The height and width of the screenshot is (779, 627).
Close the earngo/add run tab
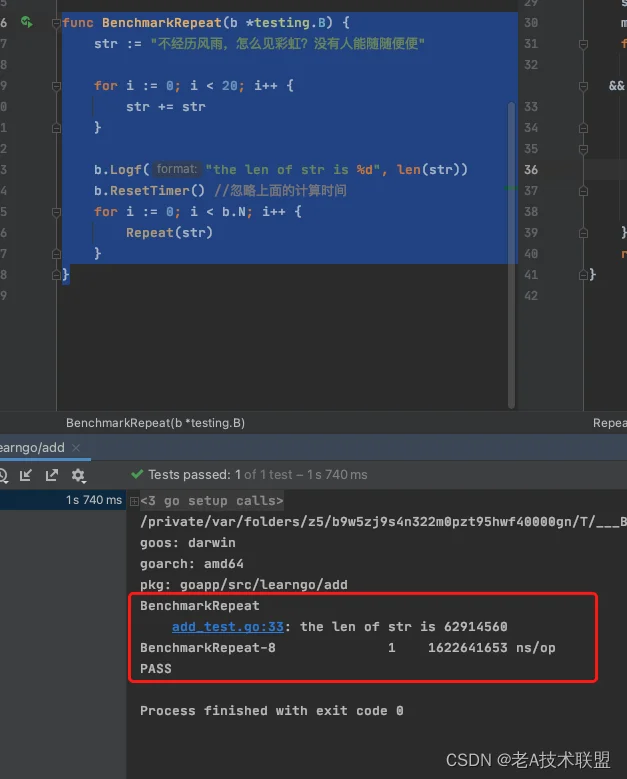76,448
